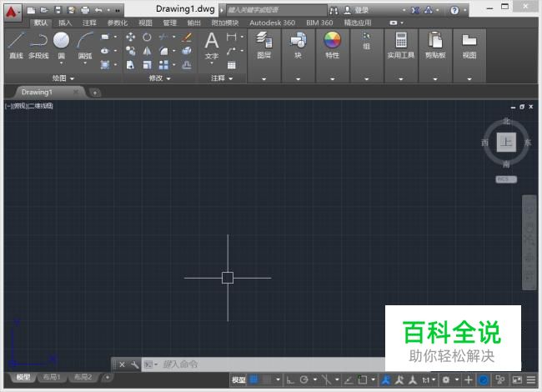Image resolution: width=542 pixels, height=392 pixels.
Task: Open the Block (块) panel
Action: pyautogui.click(x=298, y=45)
